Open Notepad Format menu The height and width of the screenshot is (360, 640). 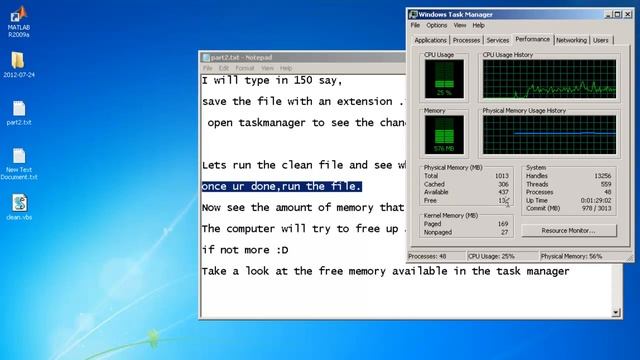point(245,68)
